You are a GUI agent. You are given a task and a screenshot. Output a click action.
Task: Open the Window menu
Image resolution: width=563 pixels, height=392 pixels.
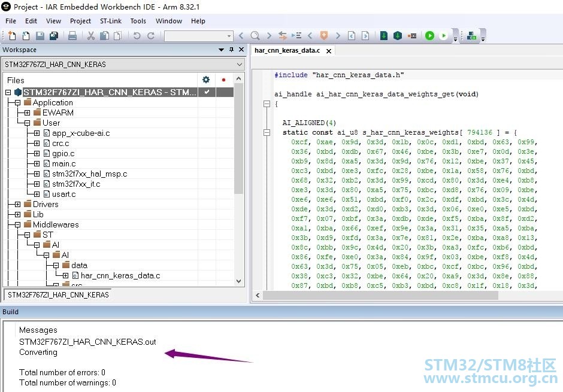point(169,21)
